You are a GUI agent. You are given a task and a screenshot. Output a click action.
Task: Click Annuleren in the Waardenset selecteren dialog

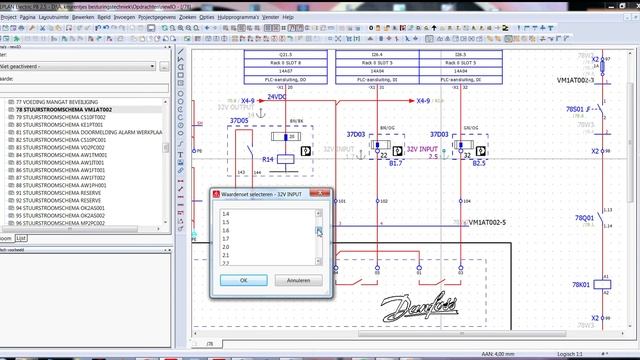298,280
